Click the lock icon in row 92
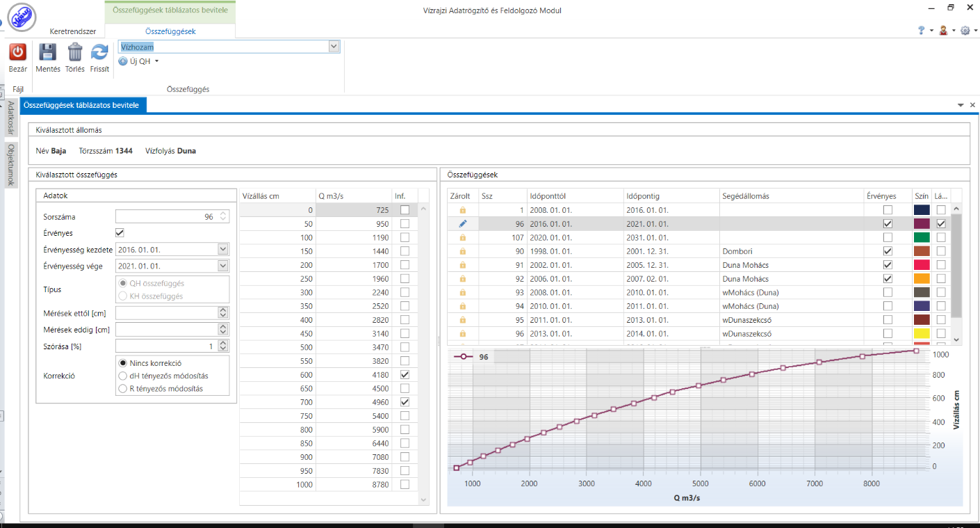The image size is (980, 528). [463, 278]
